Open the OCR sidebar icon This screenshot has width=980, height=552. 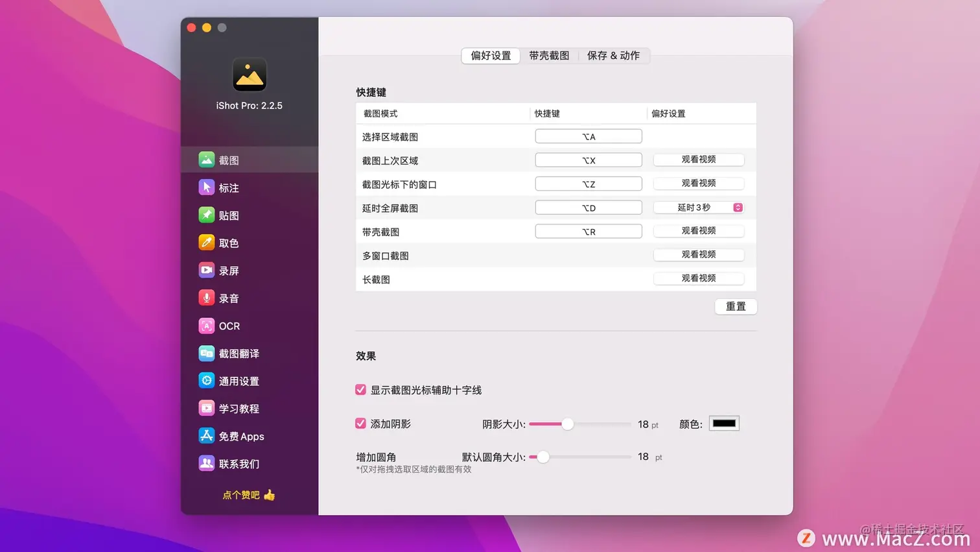(x=206, y=326)
